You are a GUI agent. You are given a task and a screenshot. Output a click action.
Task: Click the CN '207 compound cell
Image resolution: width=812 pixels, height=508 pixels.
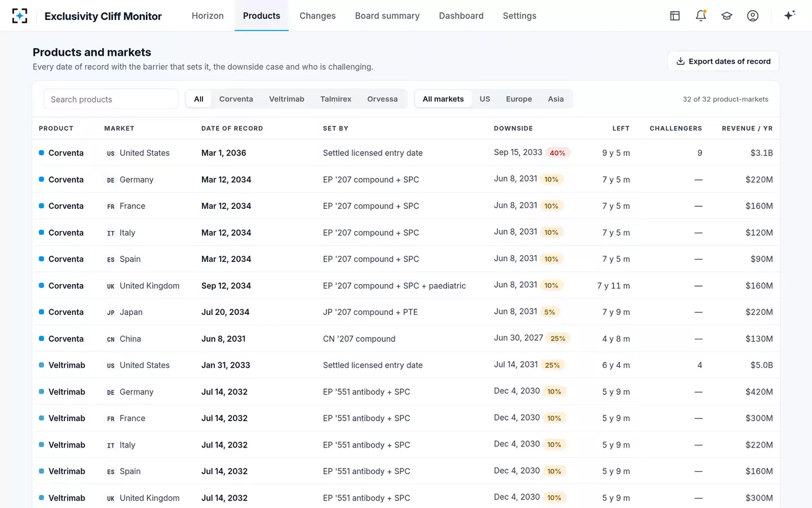click(x=359, y=339)
